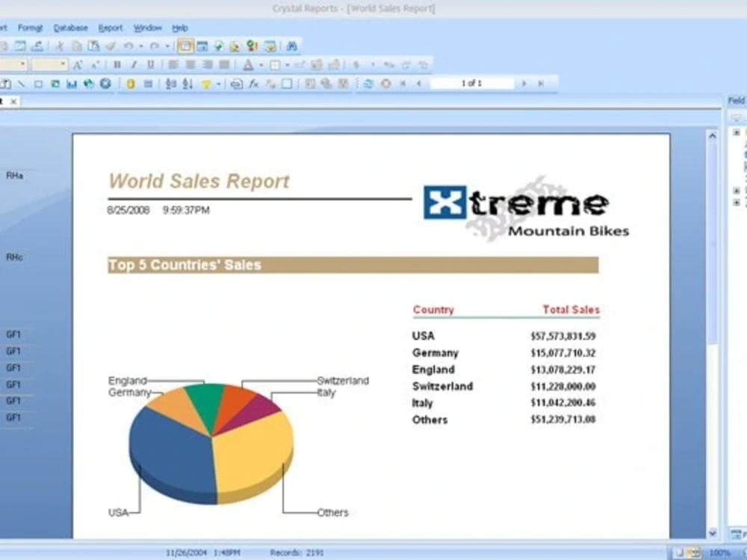Click the Record Sort Expert A-Z icon

(187, 84)
